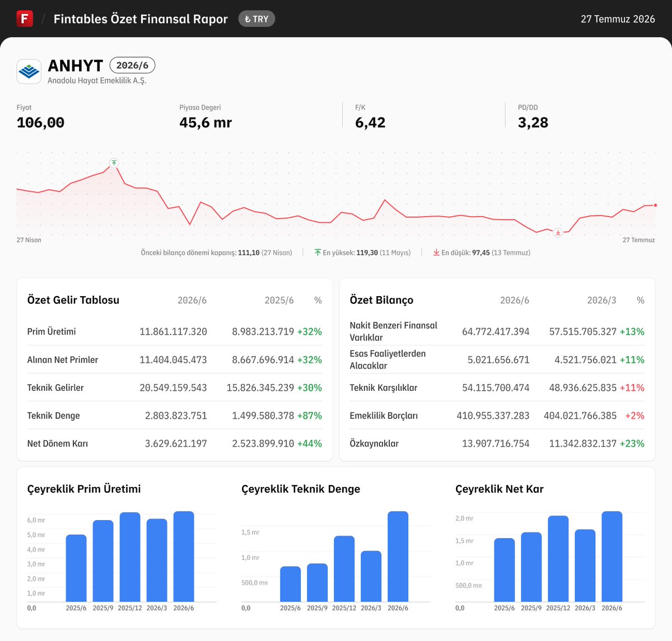Click the 27 Temmuz chart end label
Image resolution: width=672 pixels, height=641 pixels.
point(639,240)
